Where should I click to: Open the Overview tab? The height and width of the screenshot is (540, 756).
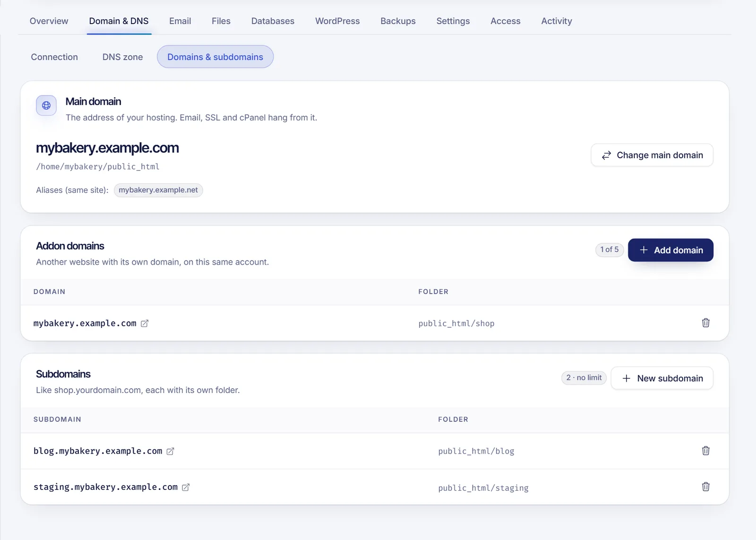coord(49,21)
